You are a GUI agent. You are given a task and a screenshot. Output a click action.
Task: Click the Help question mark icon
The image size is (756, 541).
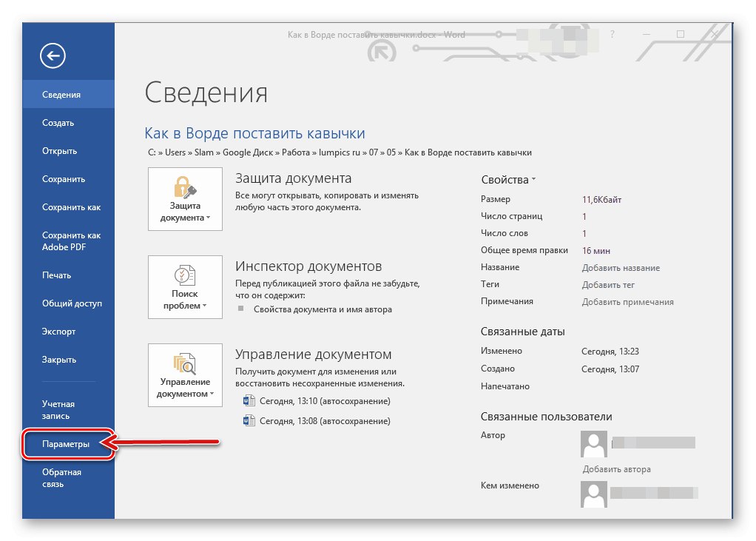612,34
